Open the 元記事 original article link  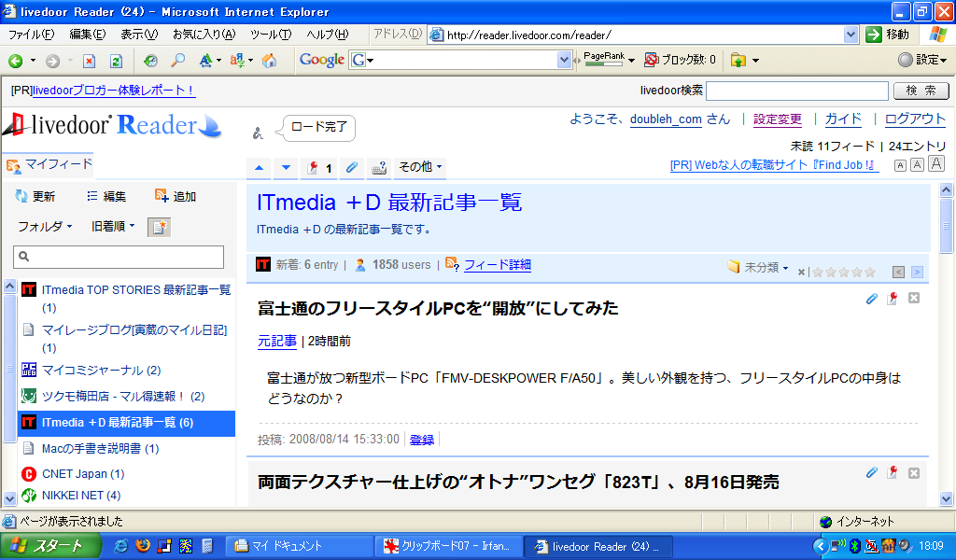(276, 341)
